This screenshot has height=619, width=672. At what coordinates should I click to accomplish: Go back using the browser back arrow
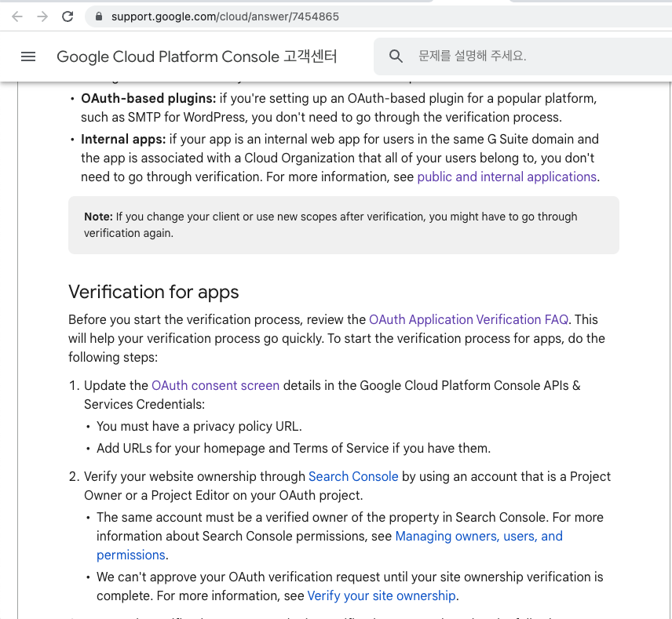click(x=17, y=16)
